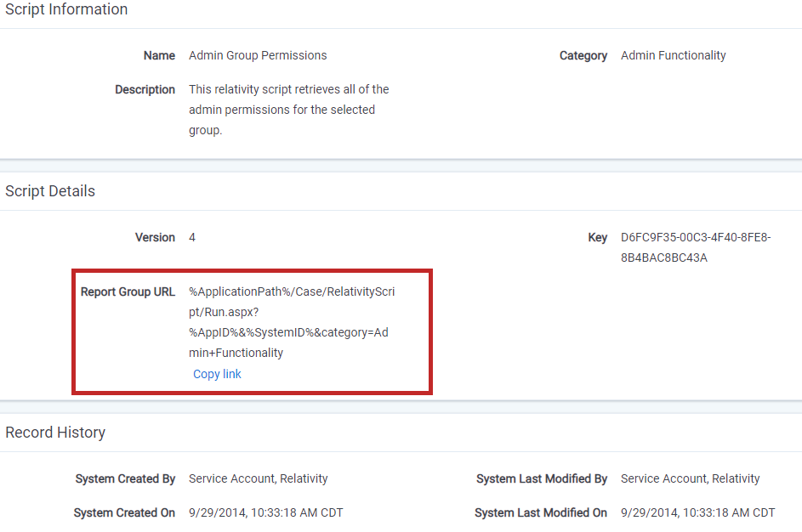Click the System Last Modified On label
Screen dimensions: 802x532
coord(541,512)
